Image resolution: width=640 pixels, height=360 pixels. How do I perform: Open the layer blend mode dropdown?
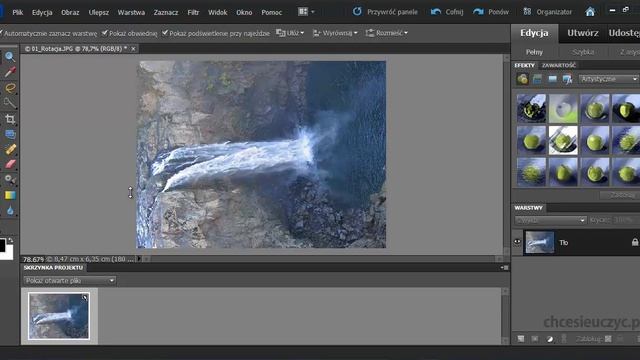[x=550, y=220]
